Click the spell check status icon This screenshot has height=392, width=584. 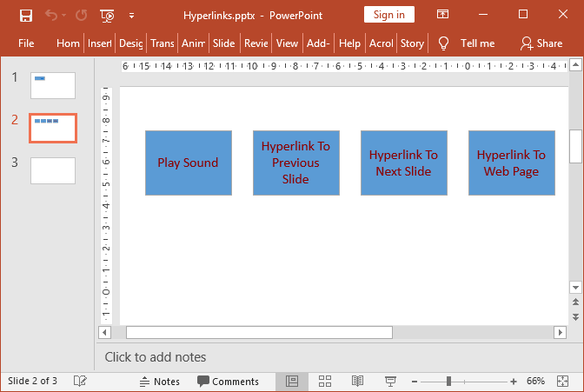coord(80,381)
